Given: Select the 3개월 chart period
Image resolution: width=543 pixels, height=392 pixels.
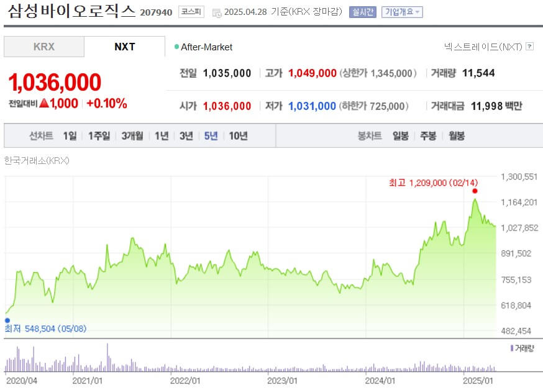Looking at the screenshot, I should tap(132, 135).
